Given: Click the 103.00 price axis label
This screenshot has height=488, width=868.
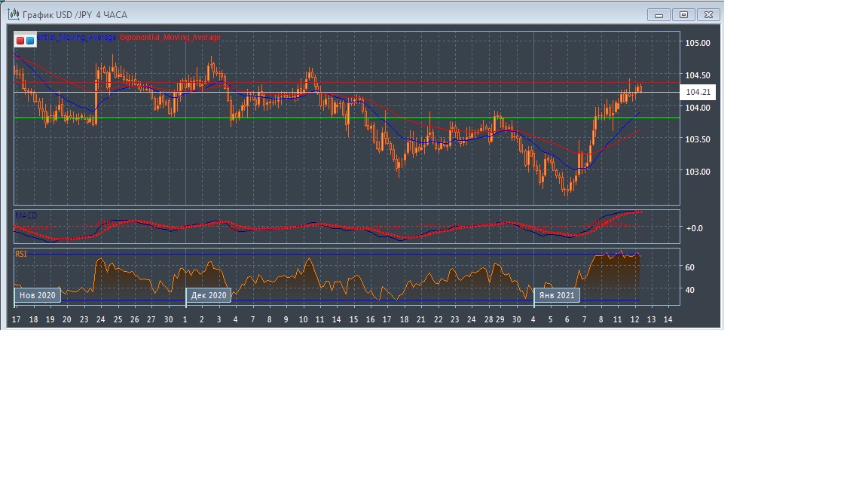Looking at the screenshot, I should [x=697, y=172].
